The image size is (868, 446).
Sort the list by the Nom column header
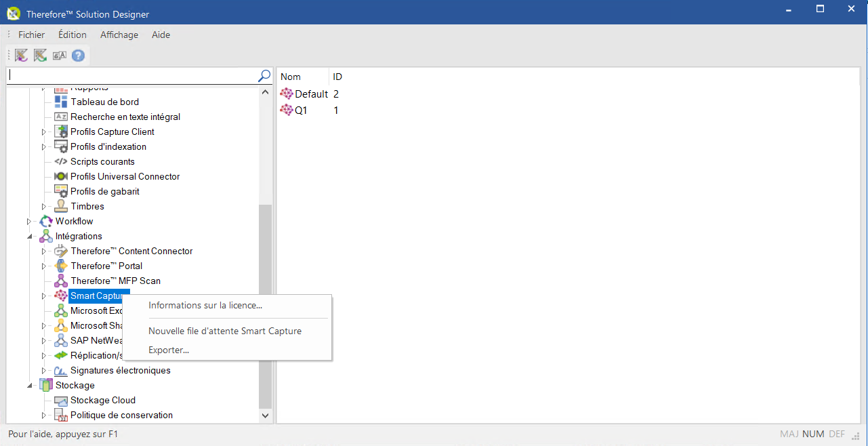point(291,77)
